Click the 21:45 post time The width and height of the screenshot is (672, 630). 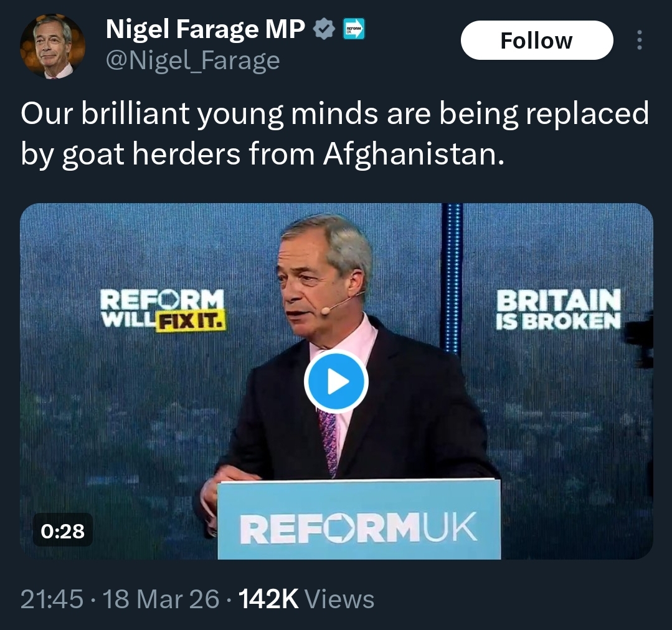point(52,599)
